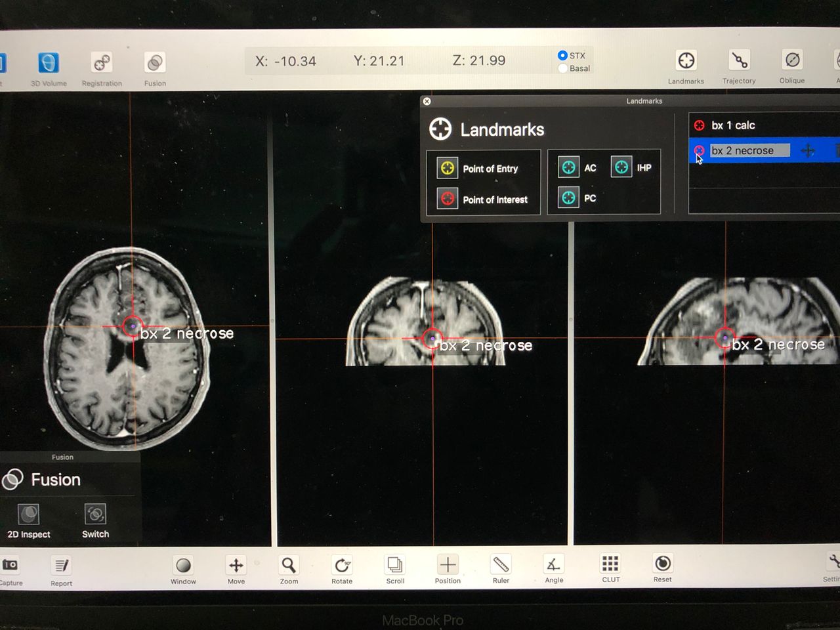This screenshot has height=630, width=840.
Task: Click 'bx 2 necrose' marker in sagittal view
Action: click(x=724, y=338)
